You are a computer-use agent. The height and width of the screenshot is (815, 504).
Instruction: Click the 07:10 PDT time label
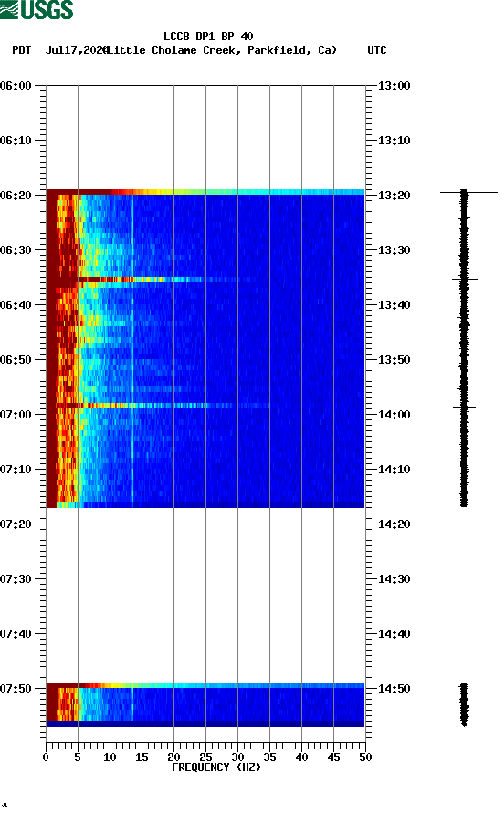click(x=16, y=470)
